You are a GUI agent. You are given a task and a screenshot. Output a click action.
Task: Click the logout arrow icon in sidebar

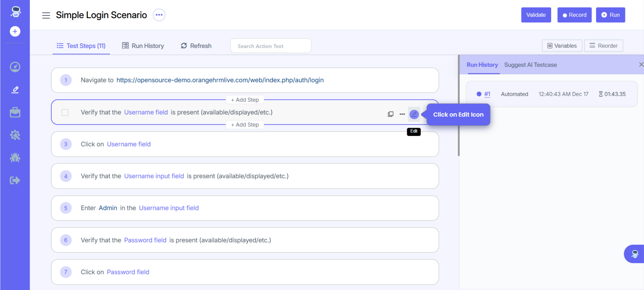click(x=15, y=180)
